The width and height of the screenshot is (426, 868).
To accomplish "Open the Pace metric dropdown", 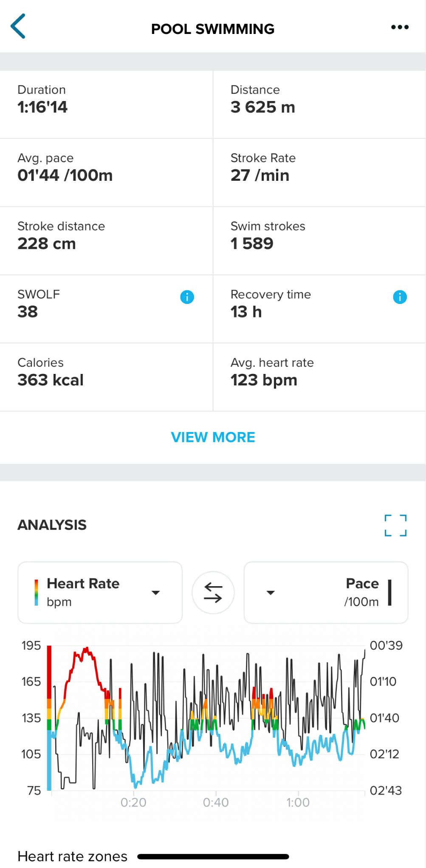I will tap(326, 593).
